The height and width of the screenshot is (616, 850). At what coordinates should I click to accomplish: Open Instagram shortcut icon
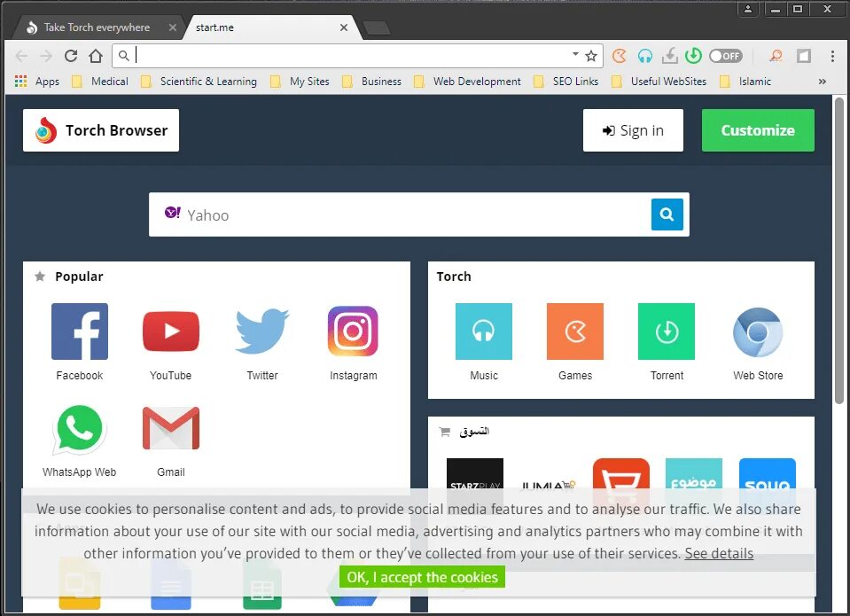(x=353, y=331)
